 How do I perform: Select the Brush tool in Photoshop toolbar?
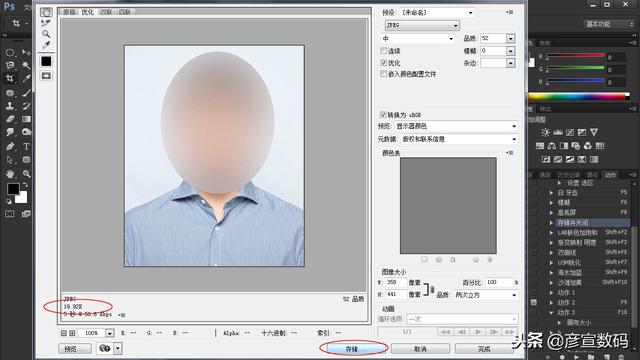[x=27, y=93]
